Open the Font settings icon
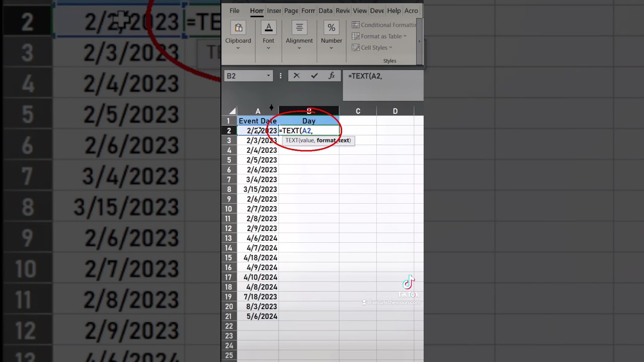 click(268, 27)
